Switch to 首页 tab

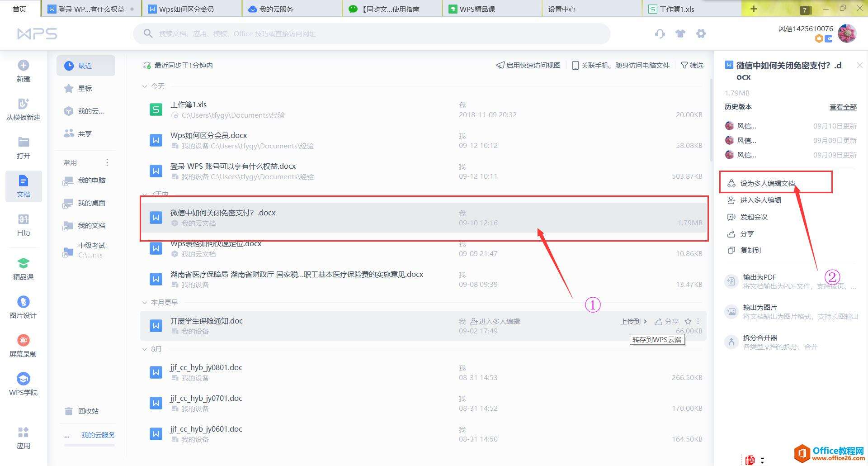tap(19, 9)
